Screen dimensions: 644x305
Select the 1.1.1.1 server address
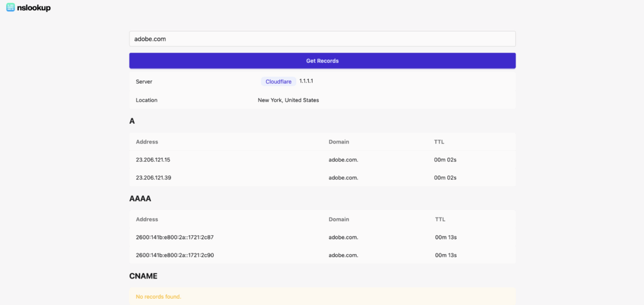306,81
